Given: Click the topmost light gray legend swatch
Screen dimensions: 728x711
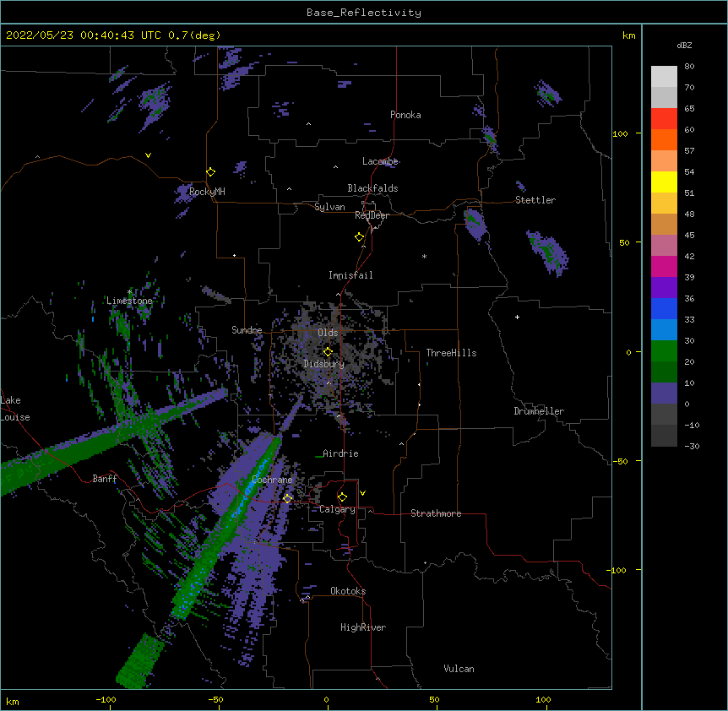Looking at the screenshot, I should [664, 76].
